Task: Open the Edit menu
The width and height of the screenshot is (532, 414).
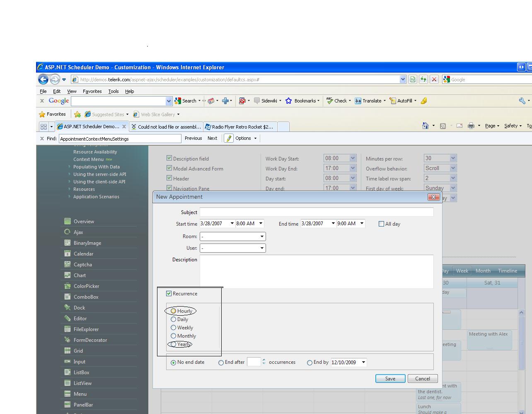Action: (x=57, y=91)
